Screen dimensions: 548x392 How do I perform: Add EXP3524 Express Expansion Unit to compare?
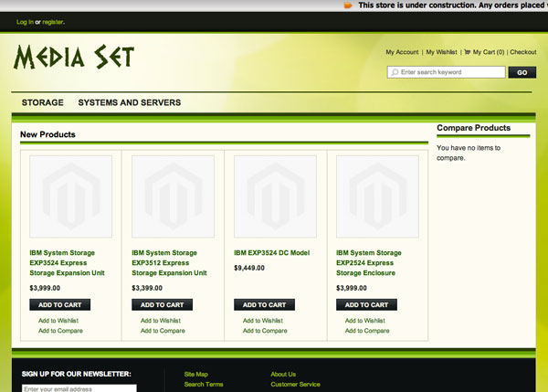(x=60, y=331)
